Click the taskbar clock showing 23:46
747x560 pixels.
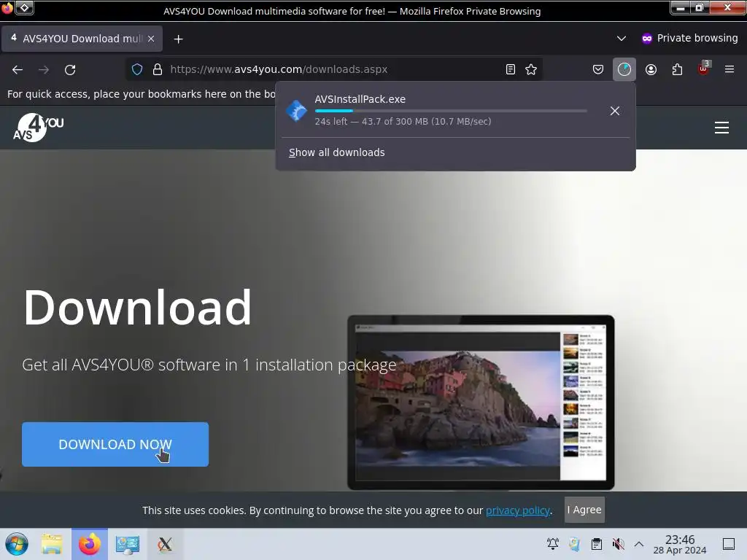point(680,544)
